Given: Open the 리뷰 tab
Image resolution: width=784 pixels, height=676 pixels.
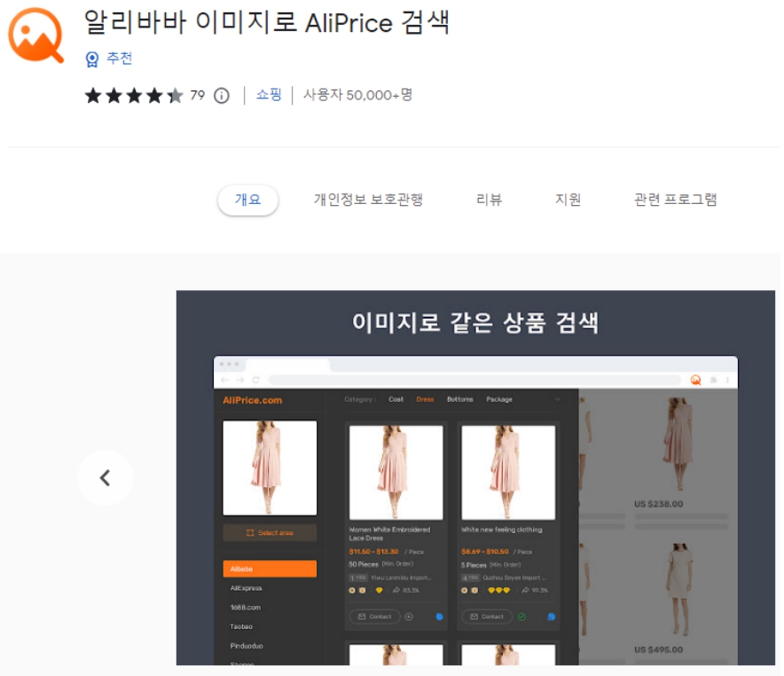Looking at the screenshot, I should coord(489,200).
